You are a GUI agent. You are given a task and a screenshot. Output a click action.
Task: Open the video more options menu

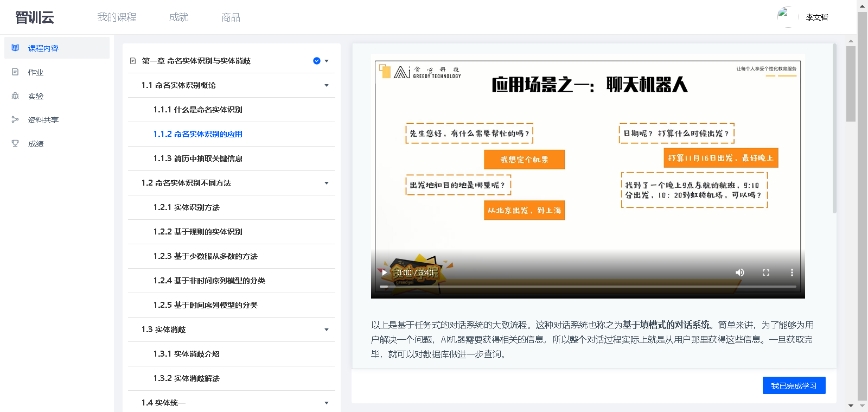click(792, 272)
